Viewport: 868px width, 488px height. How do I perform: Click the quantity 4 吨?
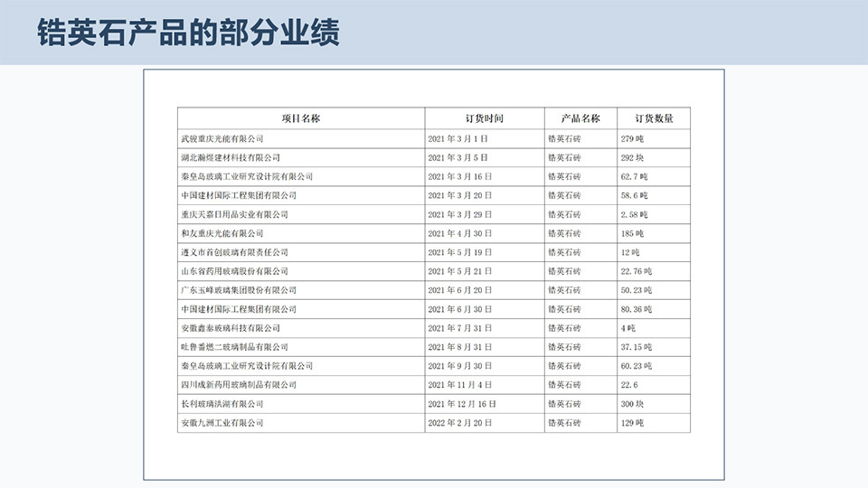click(628, 328)
